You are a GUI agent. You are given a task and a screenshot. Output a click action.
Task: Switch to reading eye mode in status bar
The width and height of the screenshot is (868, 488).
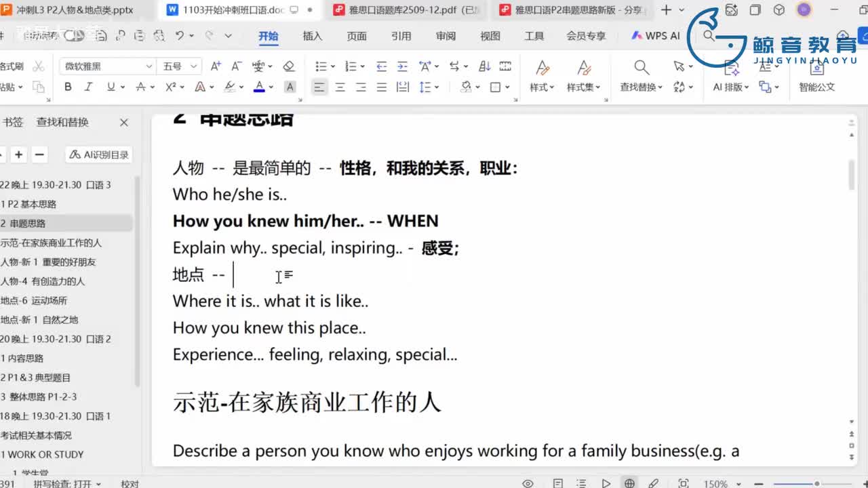tap(528, 483)
